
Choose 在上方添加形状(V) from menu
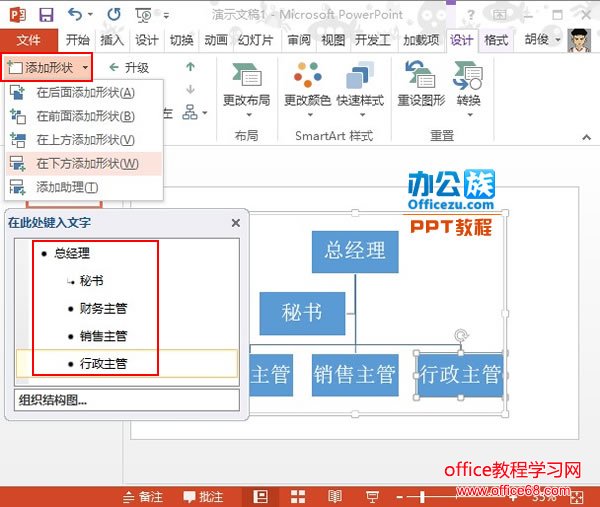tap(84, 140)
